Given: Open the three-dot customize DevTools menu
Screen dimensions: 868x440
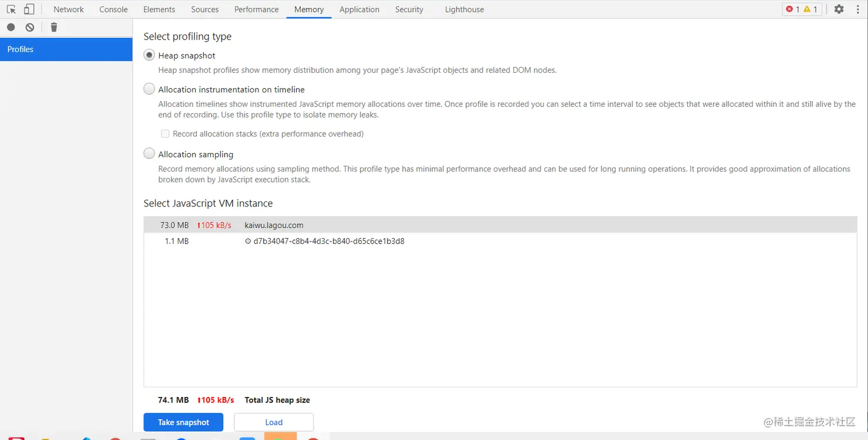Looking at the screenshot, I should (858, 9).
